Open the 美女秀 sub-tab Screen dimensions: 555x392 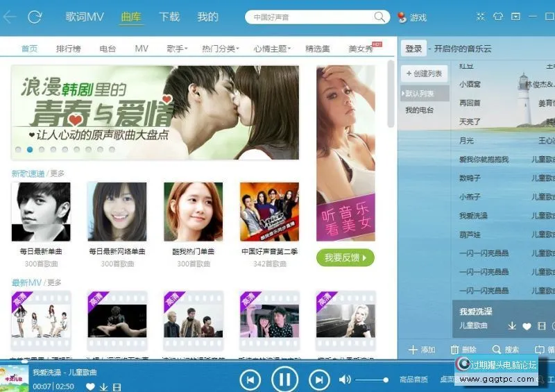coord(361,49)
